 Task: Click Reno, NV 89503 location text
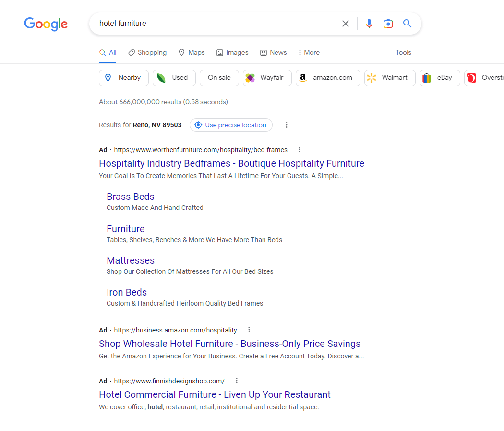(x=157, y=125)
